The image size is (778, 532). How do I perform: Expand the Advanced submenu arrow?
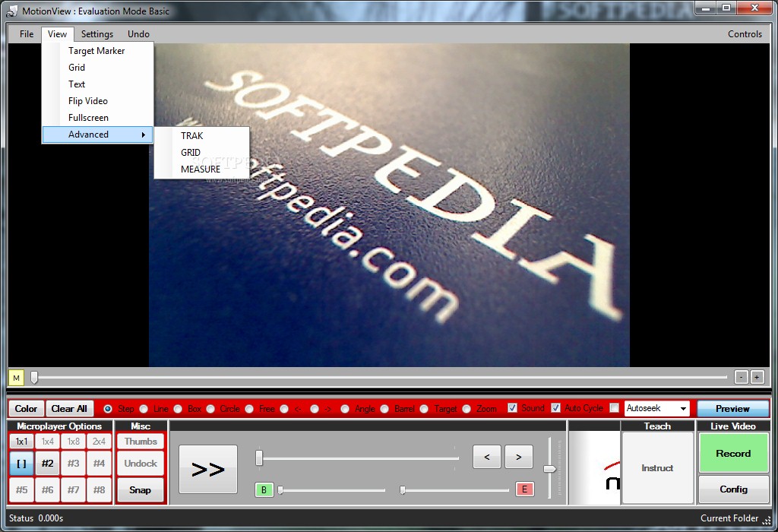[x=144, y=135]
